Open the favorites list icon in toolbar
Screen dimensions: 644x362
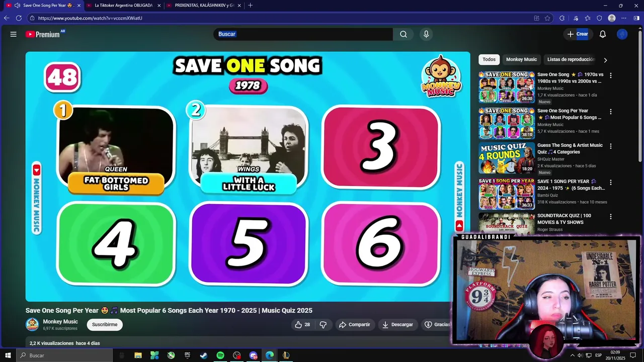pos(588,18)
